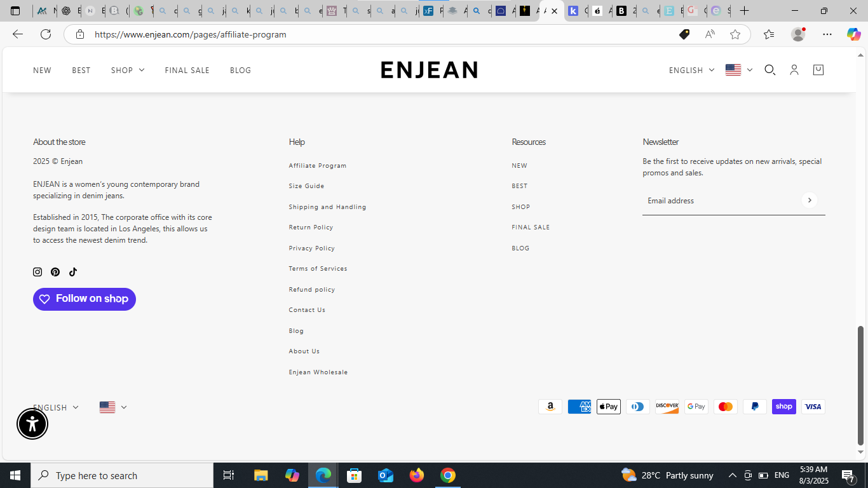Open the Affiliate Program footer link
The height and width of the screenshot is (488, 868).
tap(318, 166)
